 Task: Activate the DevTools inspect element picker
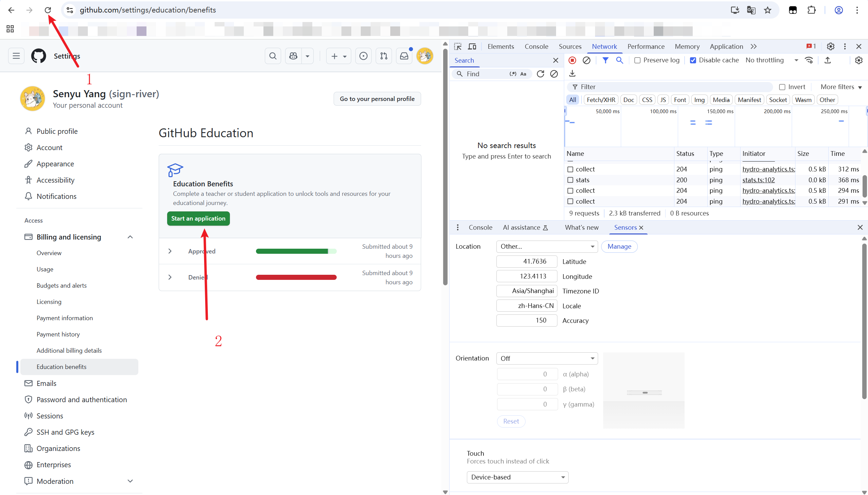coord(458,46)
